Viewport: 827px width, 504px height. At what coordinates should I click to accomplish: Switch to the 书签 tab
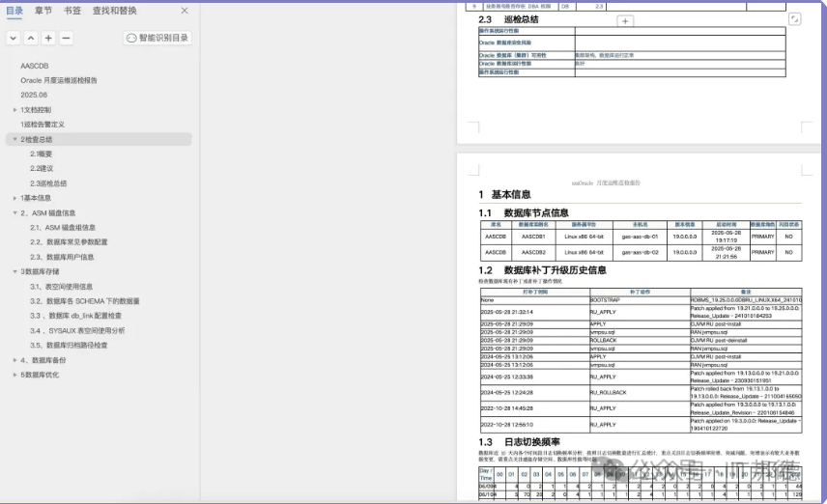point(72,11)
